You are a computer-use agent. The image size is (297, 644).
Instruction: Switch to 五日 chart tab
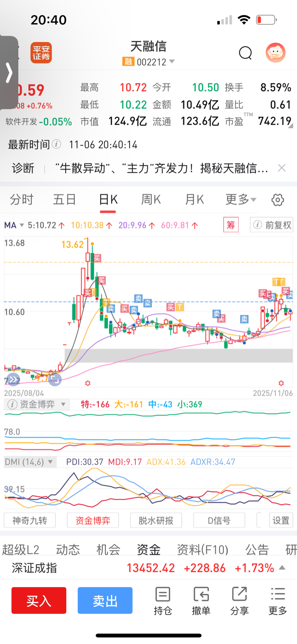65,199
